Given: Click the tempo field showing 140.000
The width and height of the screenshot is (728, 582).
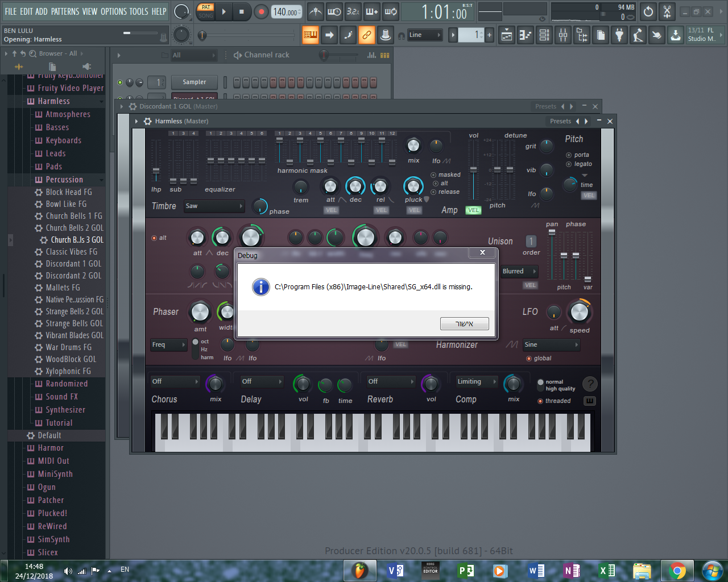Looking at the screenshot, I should [287, 12].
